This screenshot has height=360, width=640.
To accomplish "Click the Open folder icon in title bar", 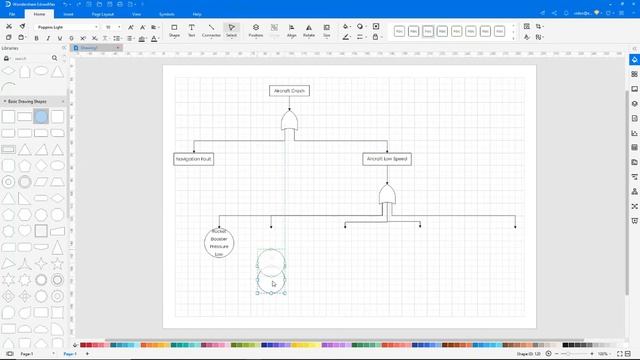I will click(99, 4).
